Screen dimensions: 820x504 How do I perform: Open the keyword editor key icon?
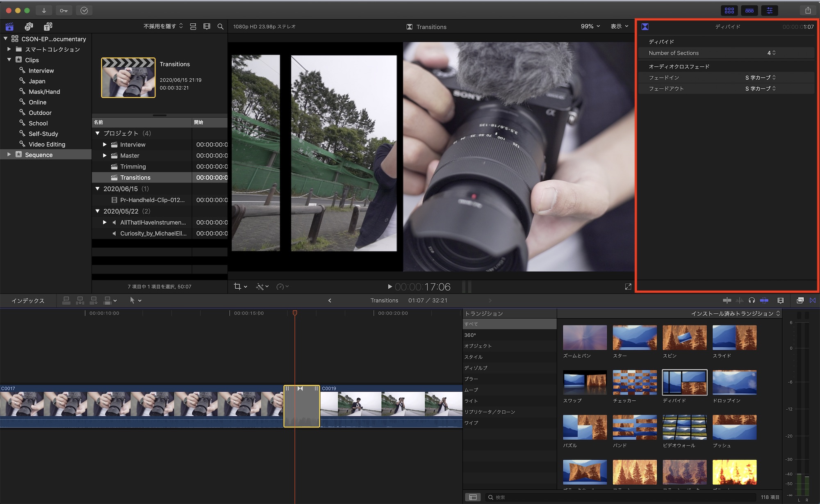tap(64, 10)
